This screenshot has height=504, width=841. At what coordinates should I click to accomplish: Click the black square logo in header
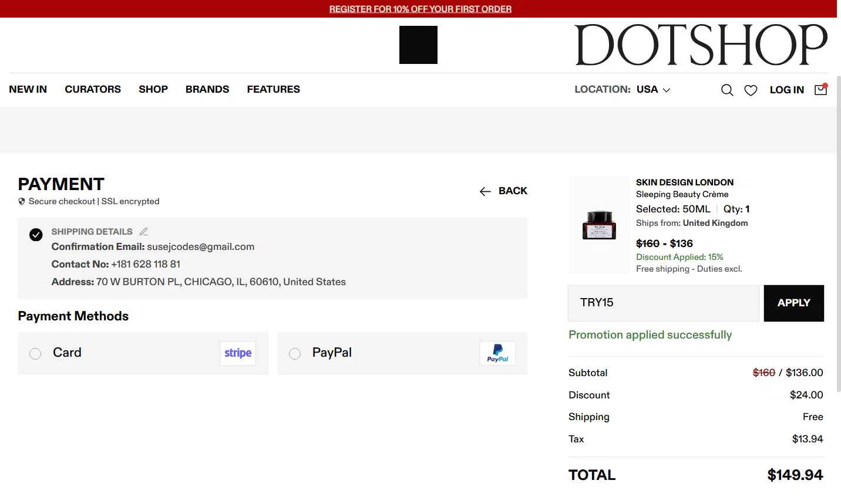pos(418,45)
